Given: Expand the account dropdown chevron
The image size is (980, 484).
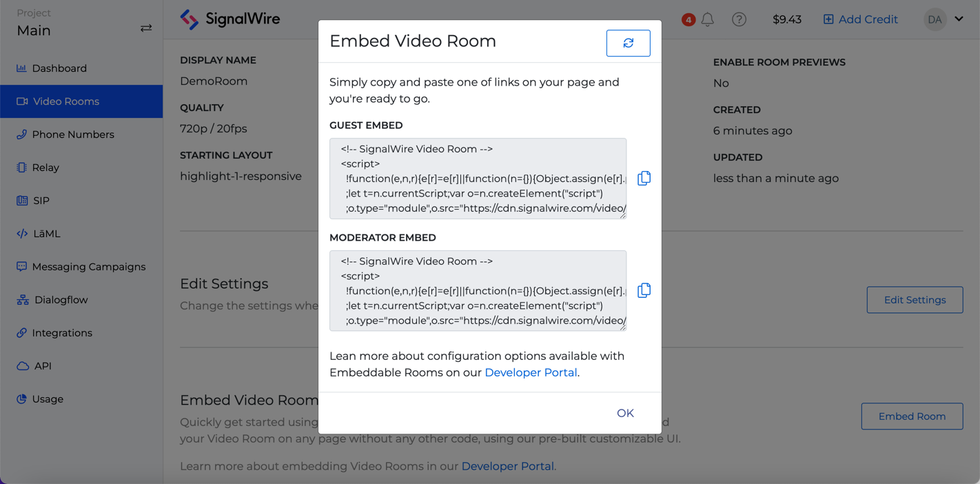Looking at the screenshot, I should [x=959, y=19].
